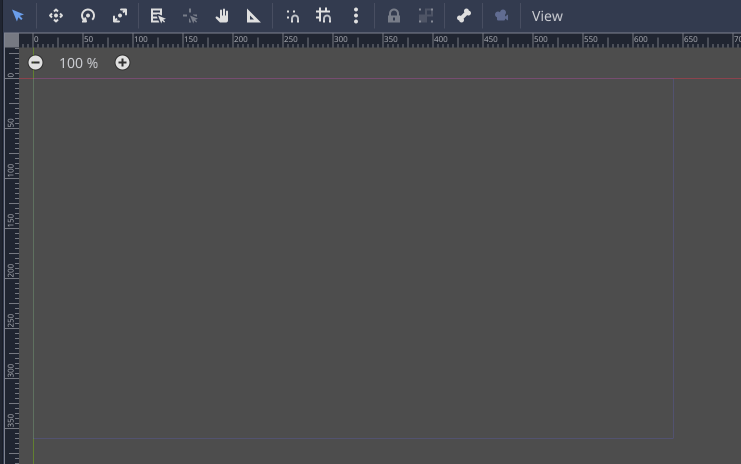741x464 pixels.
Task: Reset zoom via the 100 % label
Action: 79,63
